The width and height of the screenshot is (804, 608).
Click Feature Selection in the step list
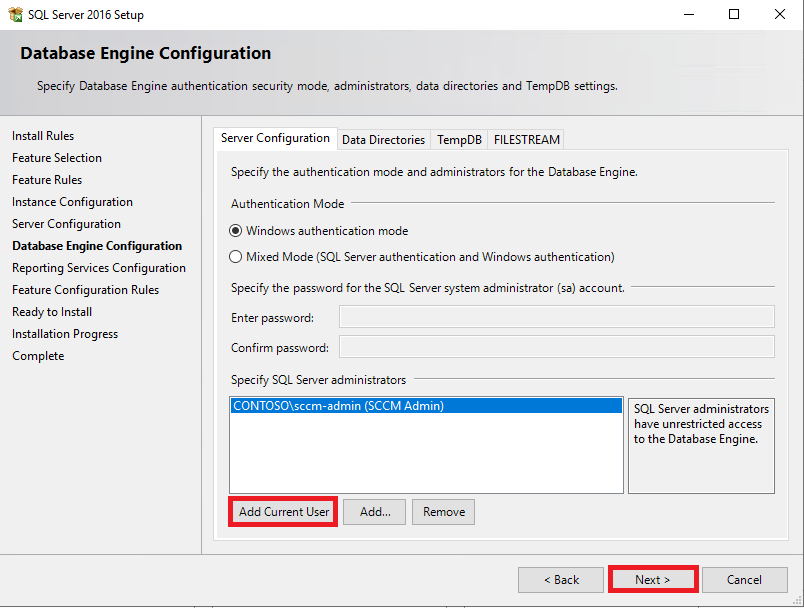pyautogui.click(x=57, y=158)
